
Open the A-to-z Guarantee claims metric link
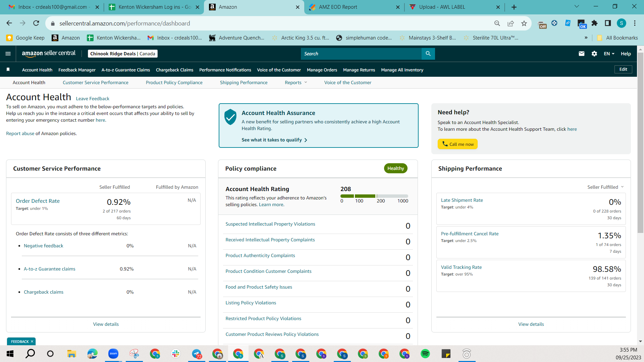(x=50, y=269)
